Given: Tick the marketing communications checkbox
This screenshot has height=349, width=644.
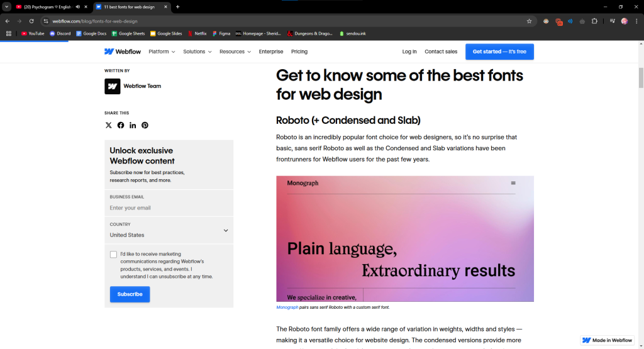Looking at the screenshot, I should (x=113, y=255).
